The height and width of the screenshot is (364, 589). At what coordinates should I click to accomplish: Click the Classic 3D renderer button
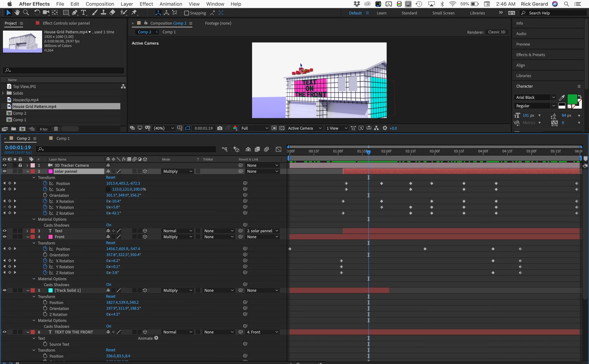click(497, 32)
